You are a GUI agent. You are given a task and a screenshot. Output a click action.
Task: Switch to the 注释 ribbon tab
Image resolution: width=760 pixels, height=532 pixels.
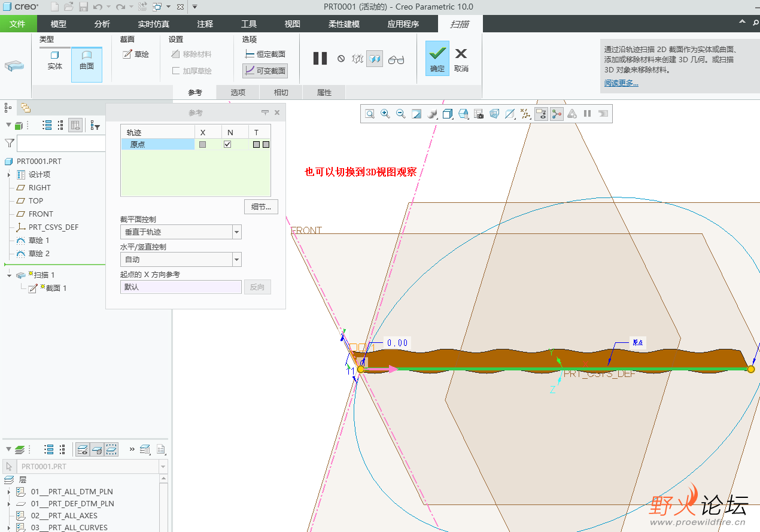pyautogui.click(x=205, y=24)
